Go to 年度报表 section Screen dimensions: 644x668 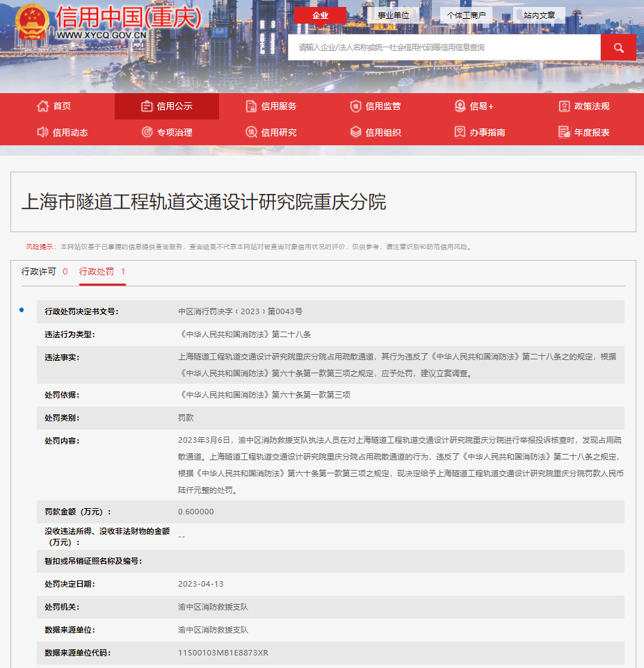(x=592, y=133)
